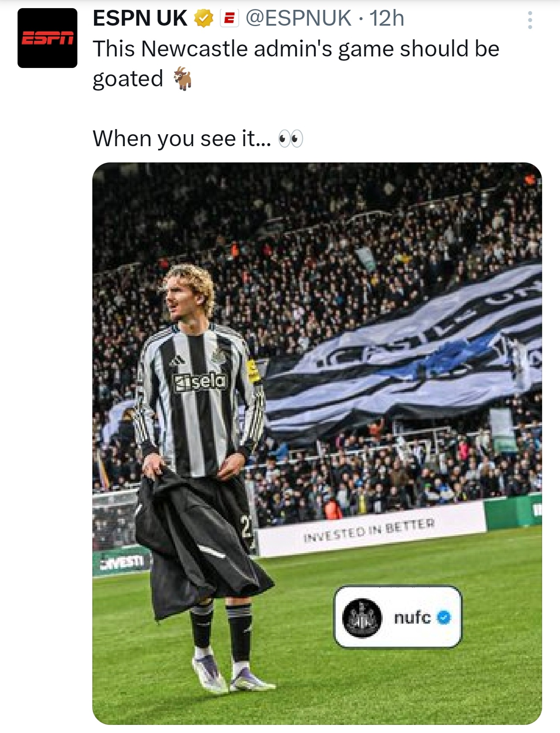Click the Sela sponsor logo on shirt
The height and width of the screenshot is (733, 560).
click(x=200, y=382)
